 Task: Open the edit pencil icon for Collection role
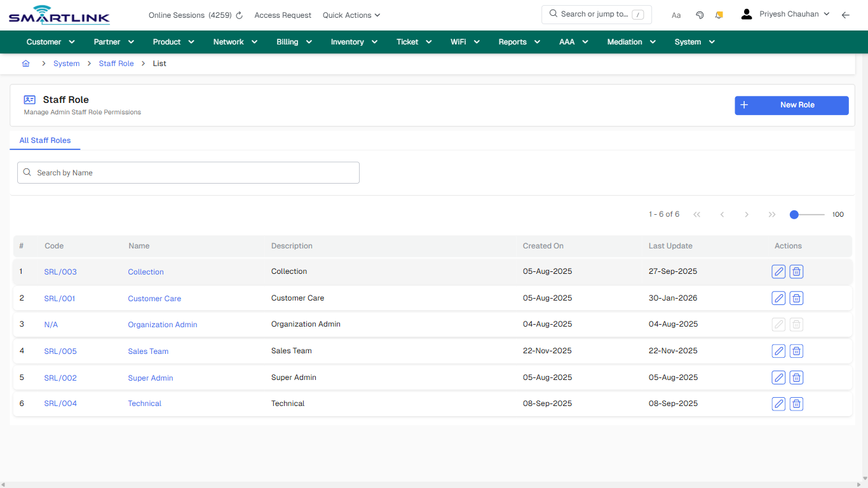pos(778,271)
